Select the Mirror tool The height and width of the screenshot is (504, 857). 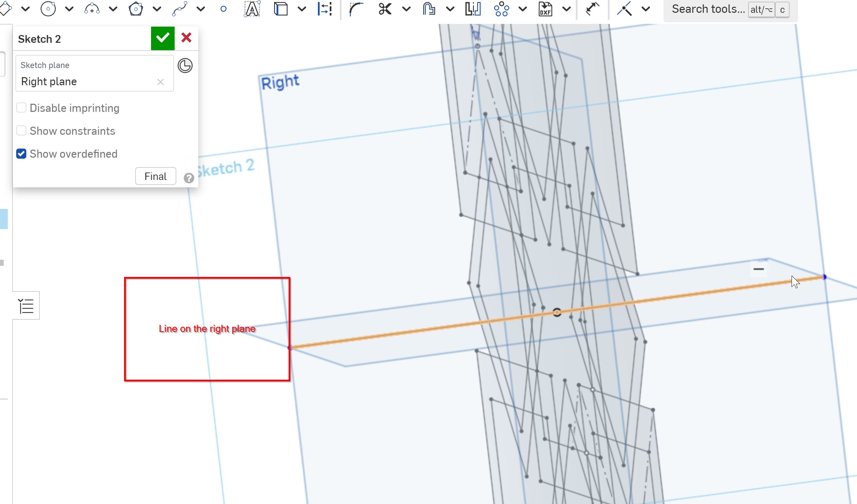(x=473, y=9)
